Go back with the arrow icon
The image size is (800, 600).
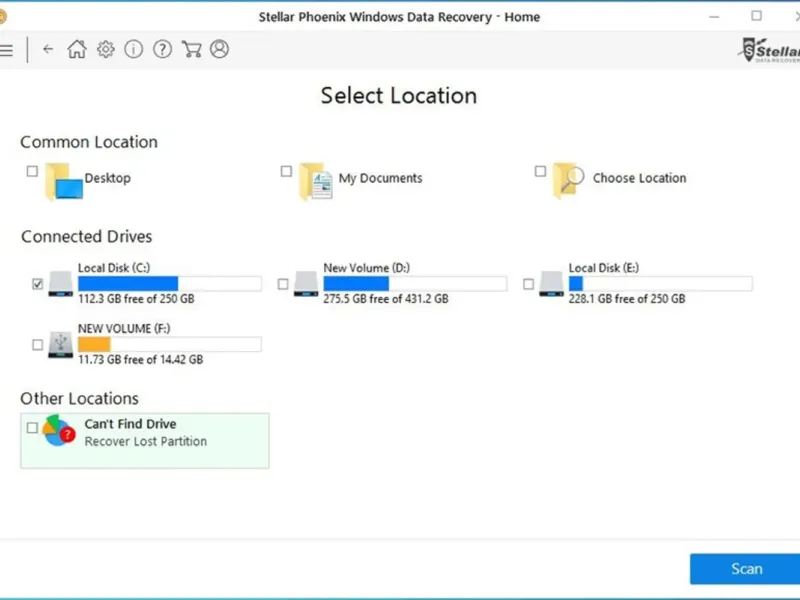point(48,49)
